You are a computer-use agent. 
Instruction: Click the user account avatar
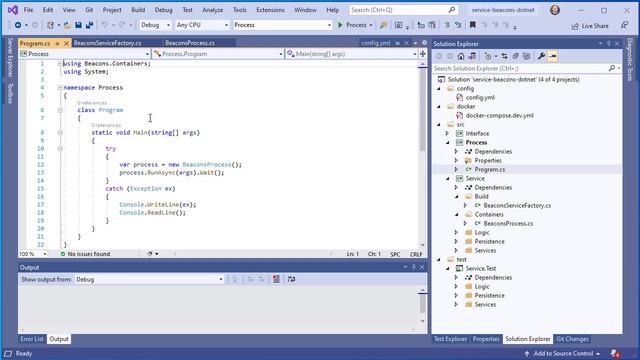(x=555, y=10)
